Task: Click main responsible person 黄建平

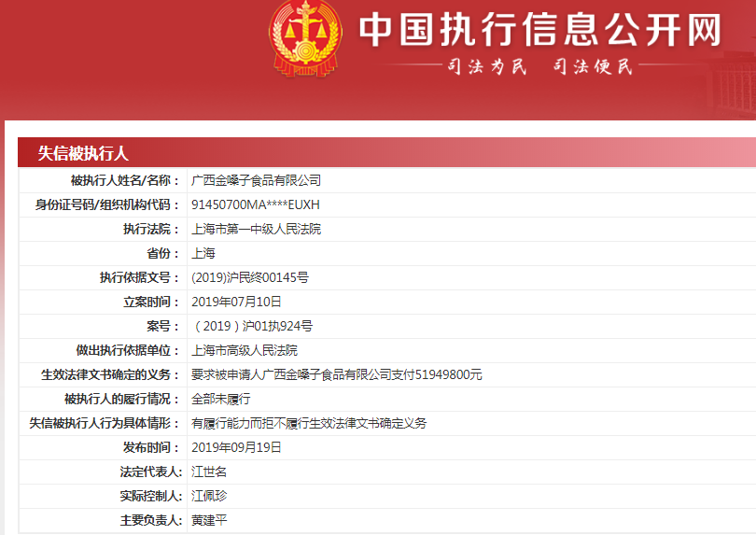Action: tap(209, 520)
